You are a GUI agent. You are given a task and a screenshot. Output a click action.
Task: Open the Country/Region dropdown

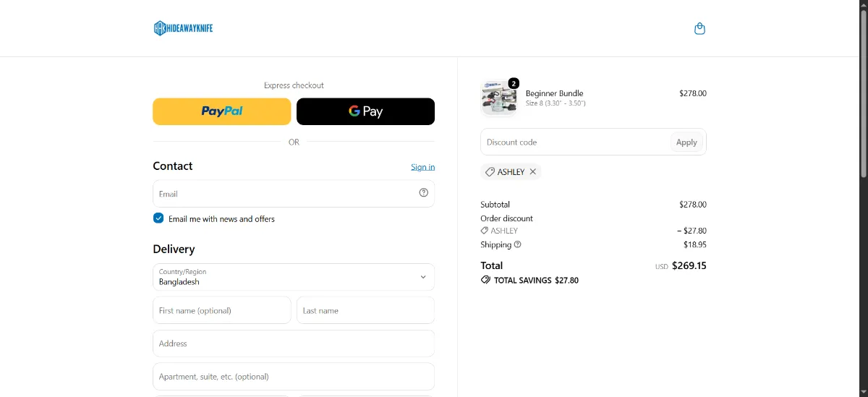coord(294,277)
